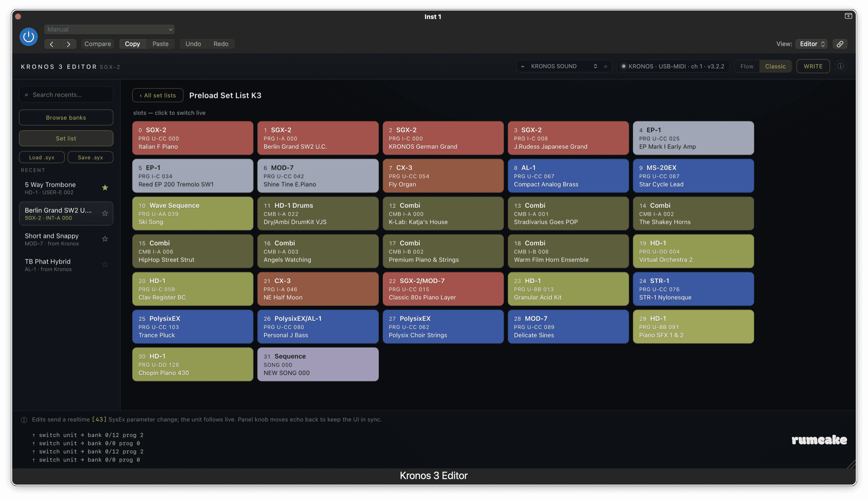Image resolution: width=868 pixels, height=499 pixels.
Task: Switch to slot 1 Berlin Grand SW2 U.C.
Action: pos(318,138)
